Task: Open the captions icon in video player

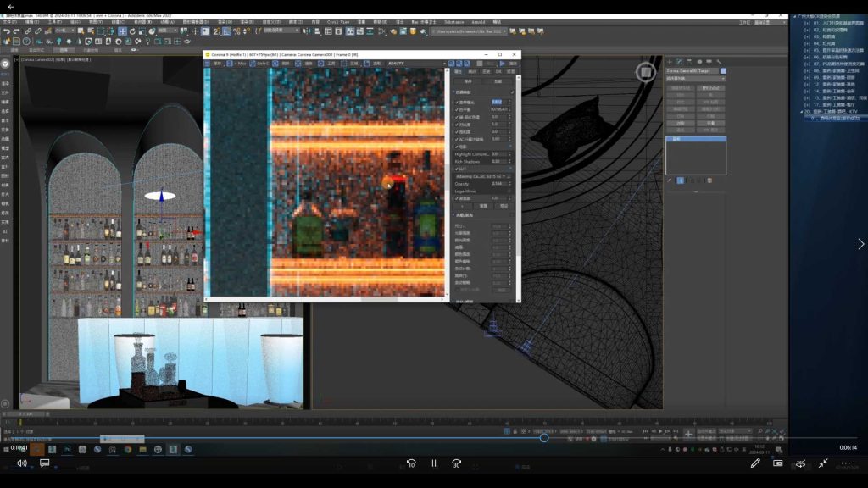Action: [44, 463]
